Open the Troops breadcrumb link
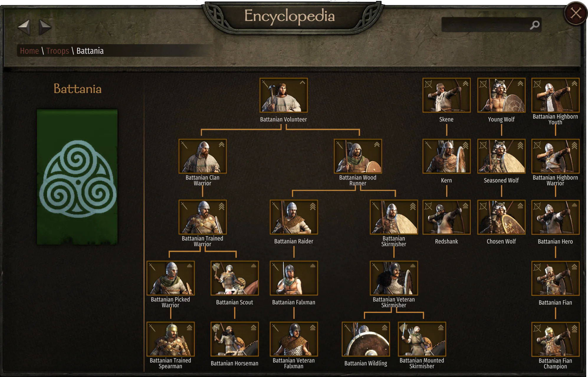This screenshot has height=377, width=588. coord(58,51)
